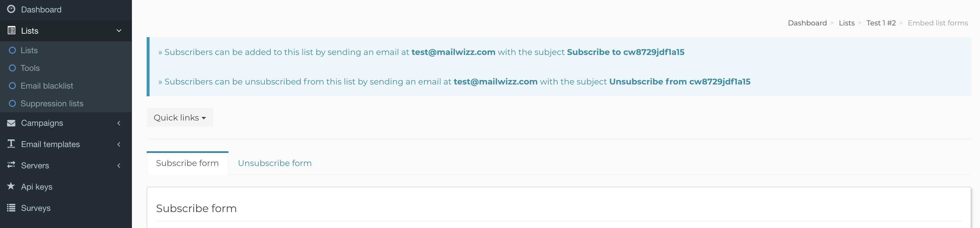This screenshot has width=980, height=228.
Task: Open the Quick links dropdown
Action: click(x=180, y=118)
